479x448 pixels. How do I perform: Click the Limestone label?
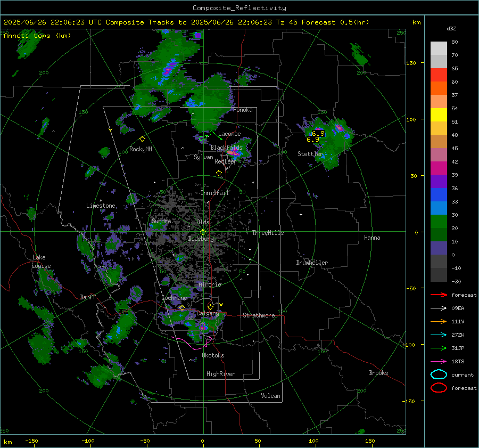click(101, 206)
